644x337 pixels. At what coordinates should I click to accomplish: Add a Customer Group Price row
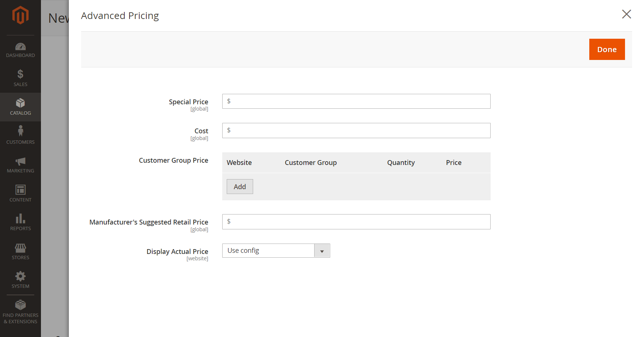240,187
